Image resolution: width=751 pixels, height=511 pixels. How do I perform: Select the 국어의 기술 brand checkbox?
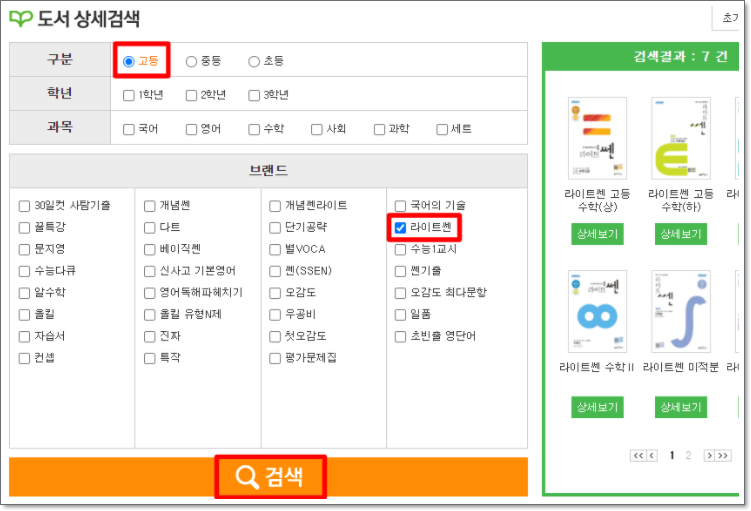click(x=400, y=206)
